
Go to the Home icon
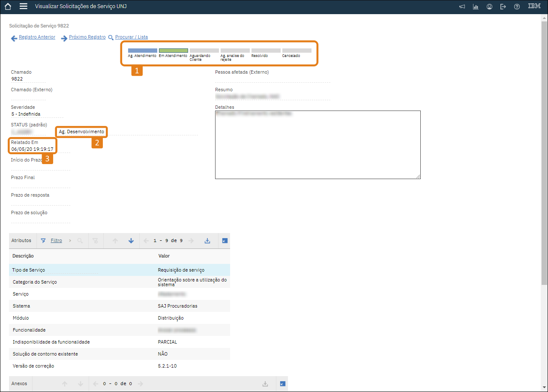point(8,7)
